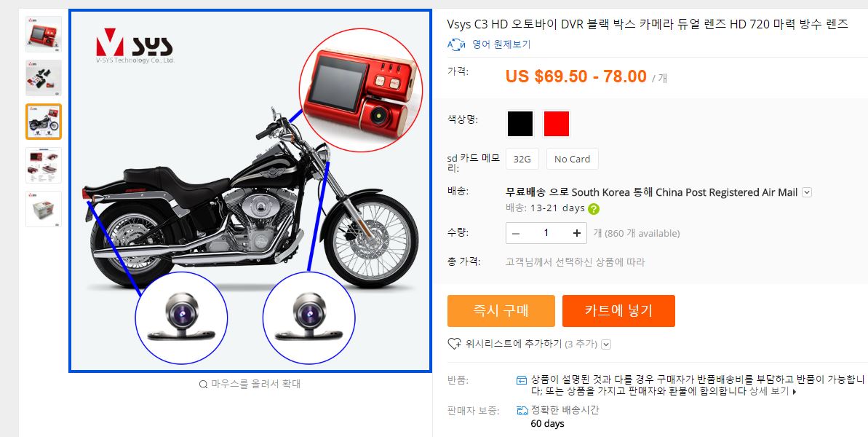This screenshot has width=868, height=437.
Task: Select the No Card memory option
Action: coord(573,159)
